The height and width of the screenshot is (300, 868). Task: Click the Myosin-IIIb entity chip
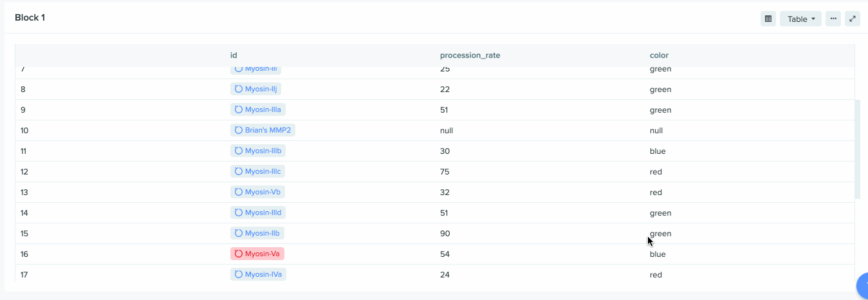(x=258, y=151)
